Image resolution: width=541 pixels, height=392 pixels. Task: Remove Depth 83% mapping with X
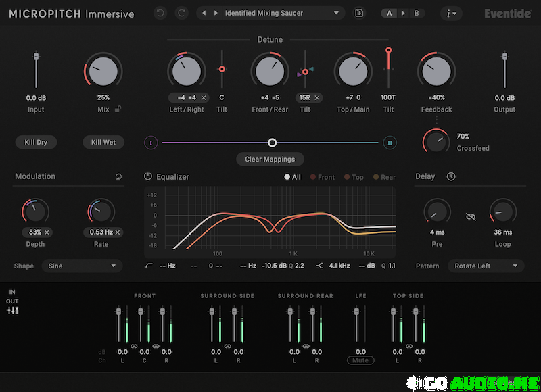click(x=47, y=232)
